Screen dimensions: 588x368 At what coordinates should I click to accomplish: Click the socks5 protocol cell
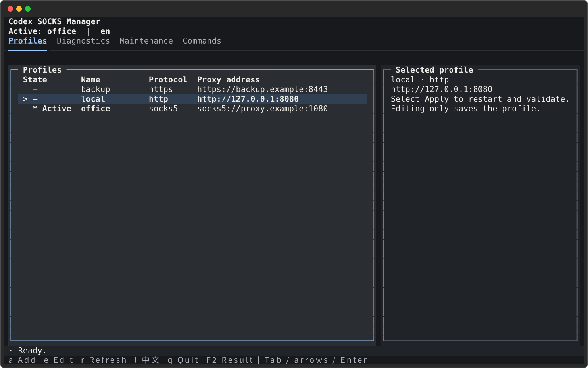(x=163, y=109)
